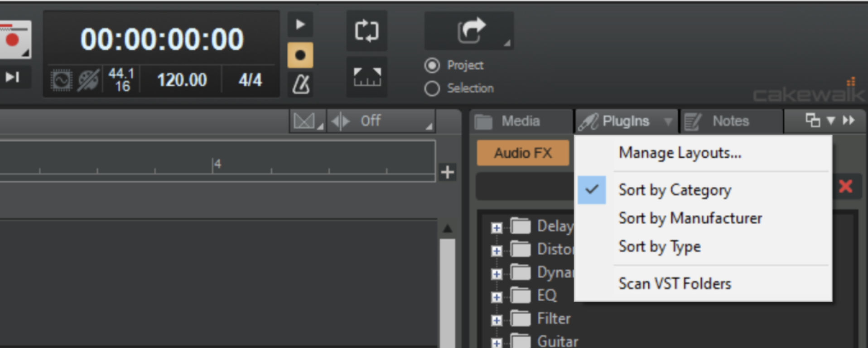
Task: Click the red X clear search icon
Action: pos(845,186)
